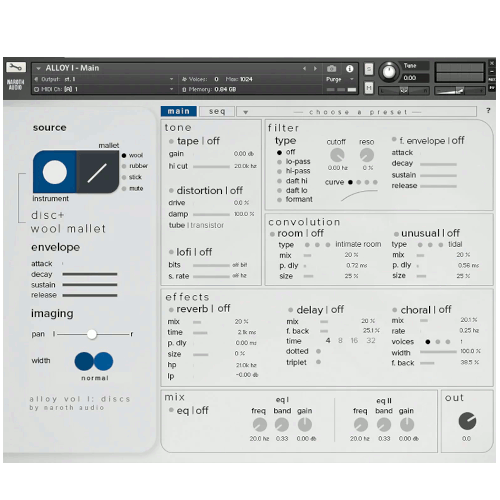The image size is (500, 500).
Task: Select the mallet stick icon
Action: click(97, 172)
